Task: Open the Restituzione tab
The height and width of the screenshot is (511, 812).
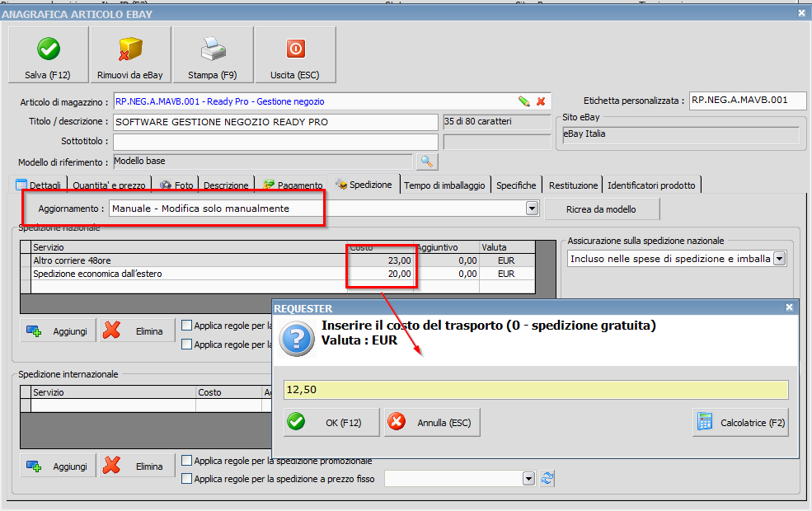Action: pyautogui.click(x=573, y=185)
